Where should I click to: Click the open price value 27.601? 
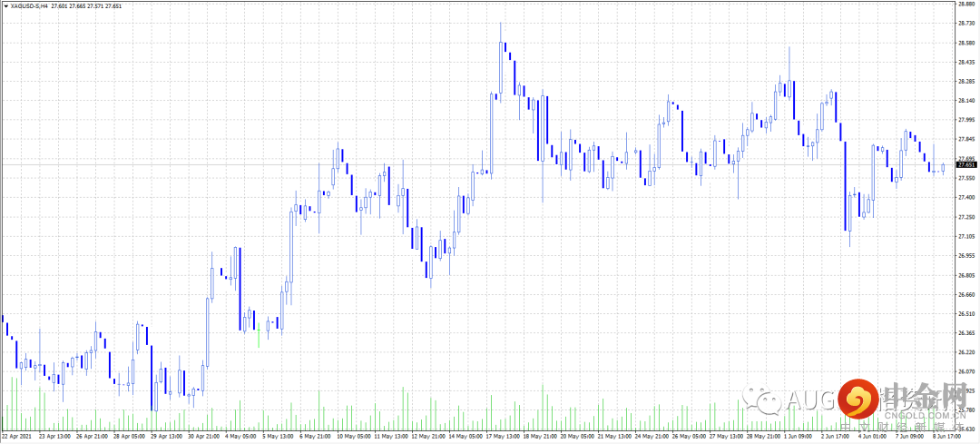pyautogui.click(x=59, y=5)
